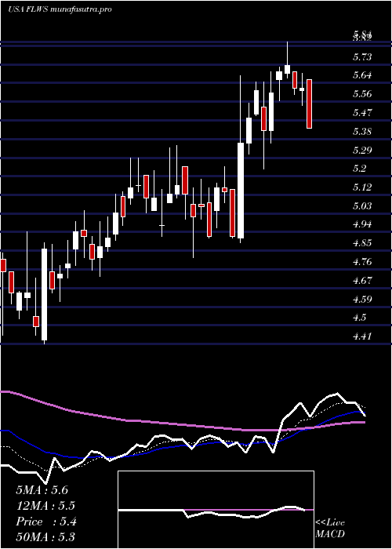
Task: Click the 4.85 price axis label
Action: [362, 243]
